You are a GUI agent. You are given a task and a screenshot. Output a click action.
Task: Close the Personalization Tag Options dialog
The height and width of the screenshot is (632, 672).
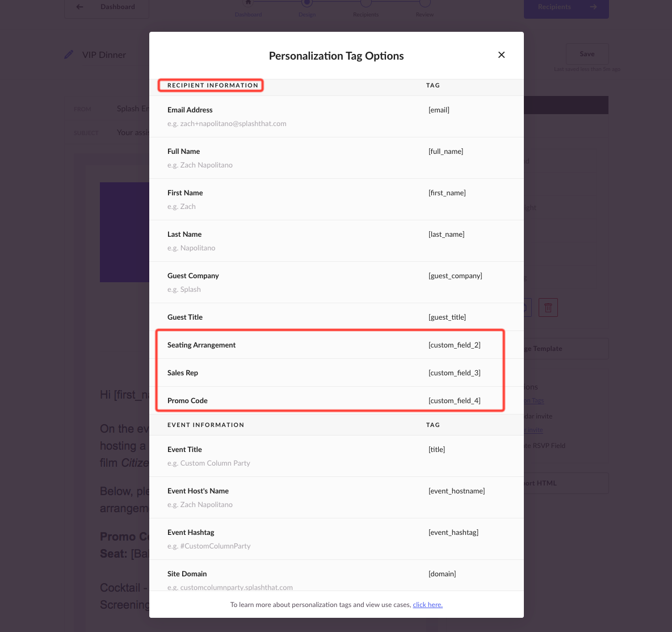tap(501, 55)
